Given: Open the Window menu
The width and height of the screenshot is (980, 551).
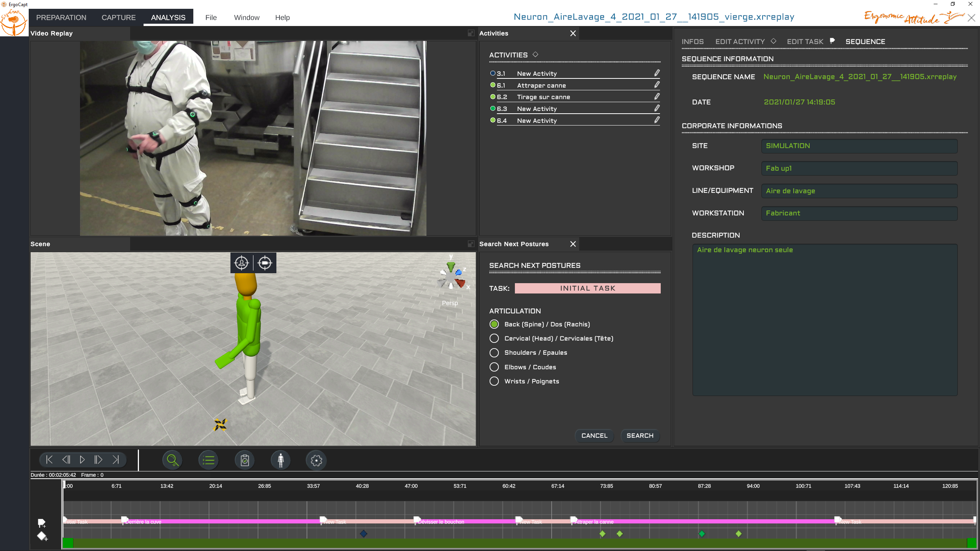Looking at the screenshot, I should click(247, 18).
